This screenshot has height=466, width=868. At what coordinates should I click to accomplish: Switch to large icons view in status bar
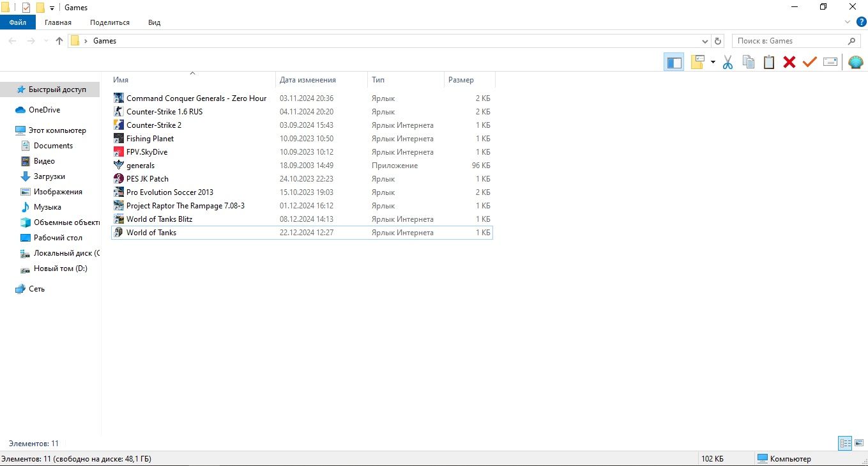859,443
